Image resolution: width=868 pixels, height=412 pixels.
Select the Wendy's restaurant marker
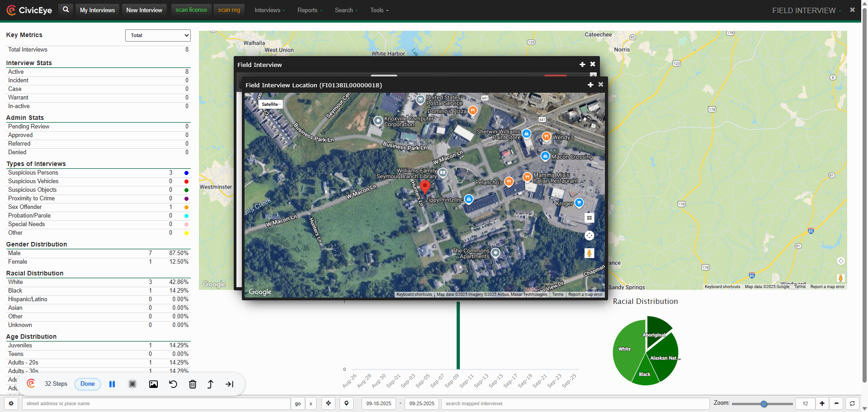click(x=546, y=137)
